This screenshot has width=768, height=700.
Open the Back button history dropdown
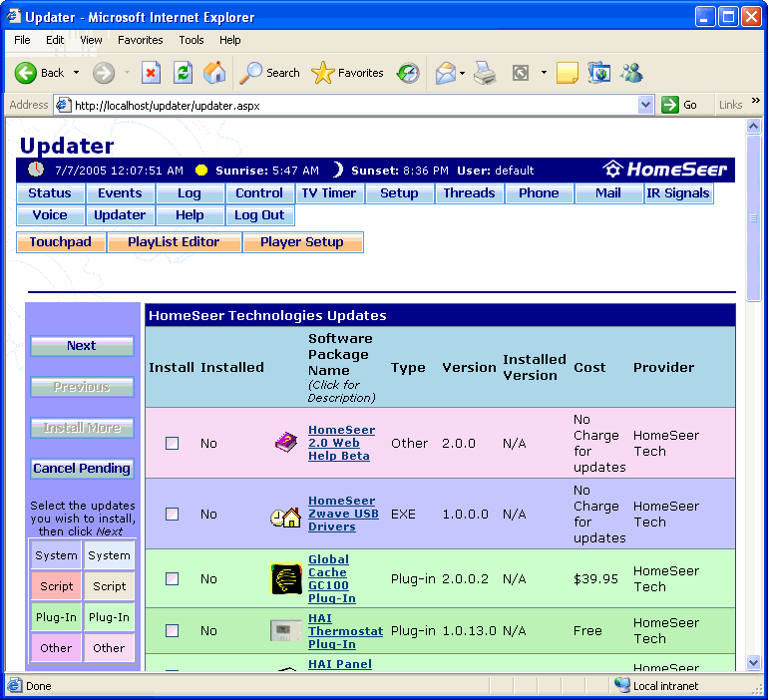point(77,73)
